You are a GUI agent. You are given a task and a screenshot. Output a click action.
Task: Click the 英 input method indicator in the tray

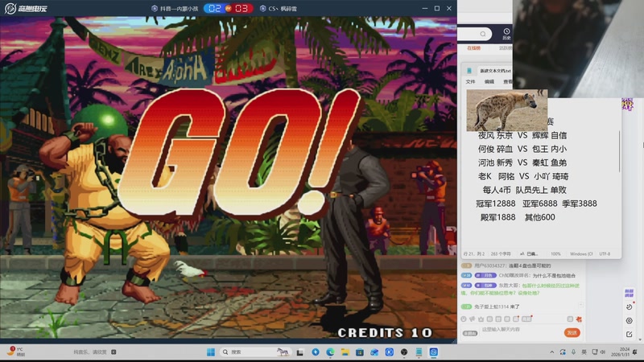pos(584,352)
